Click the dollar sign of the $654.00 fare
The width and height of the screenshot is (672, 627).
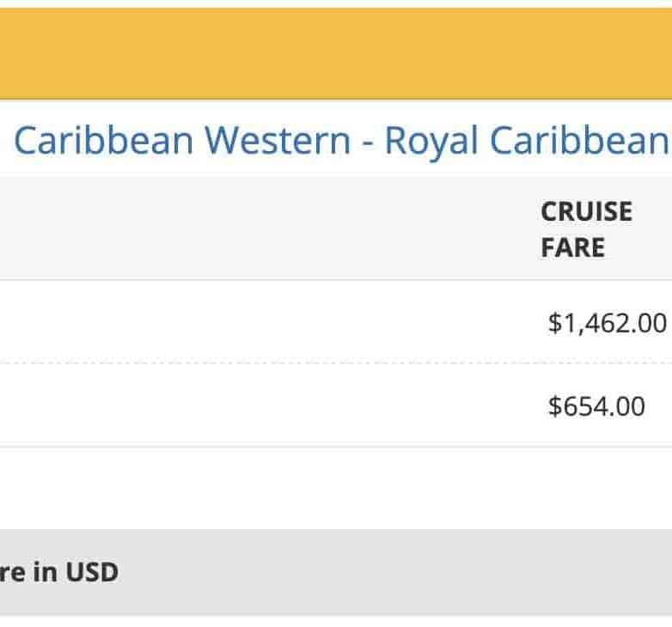click(x=554, y=405)
